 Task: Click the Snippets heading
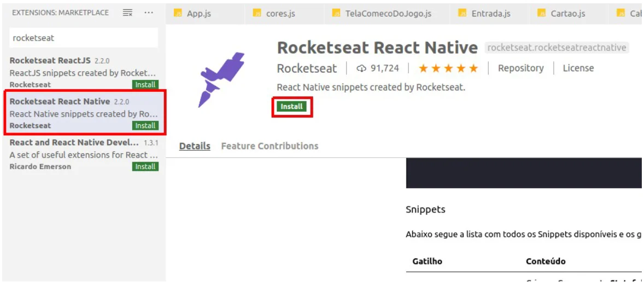[425, 210]
